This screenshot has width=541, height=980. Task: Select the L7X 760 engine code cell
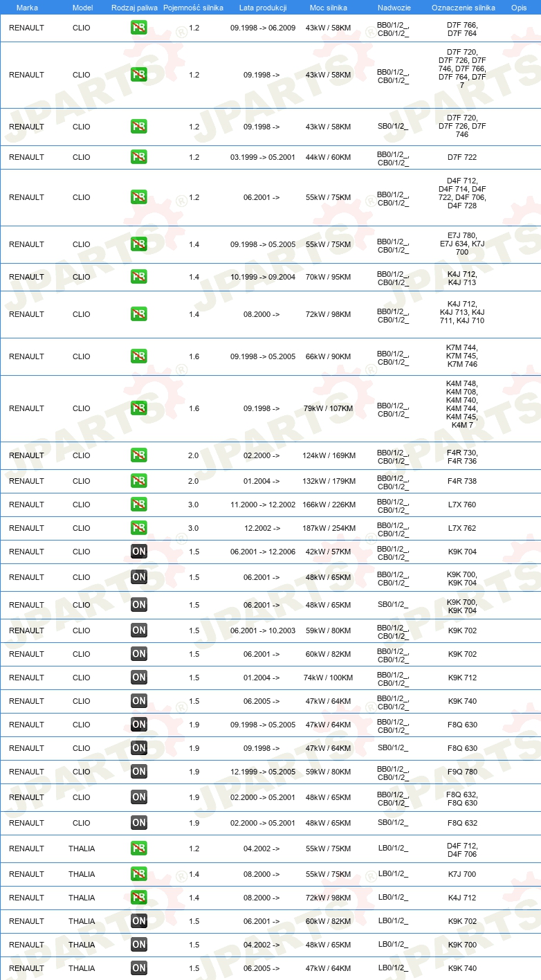(x=462, y=505)
